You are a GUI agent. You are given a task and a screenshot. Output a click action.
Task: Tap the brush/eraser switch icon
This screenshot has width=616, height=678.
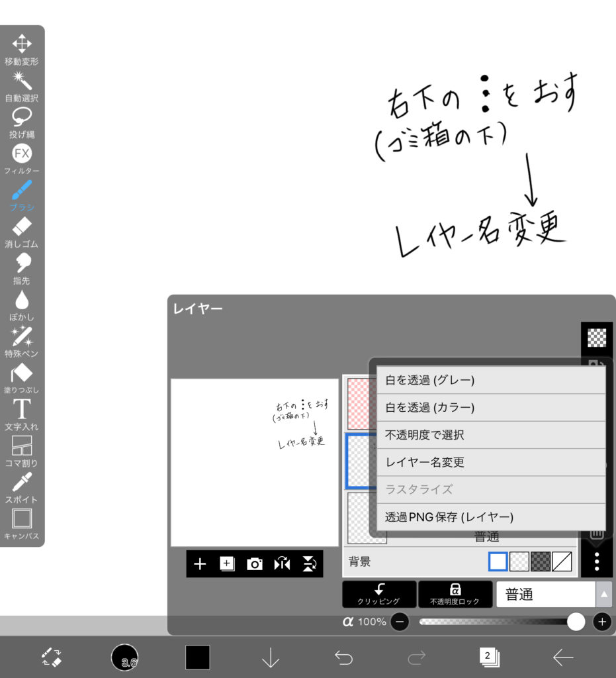tap(52, 657)
